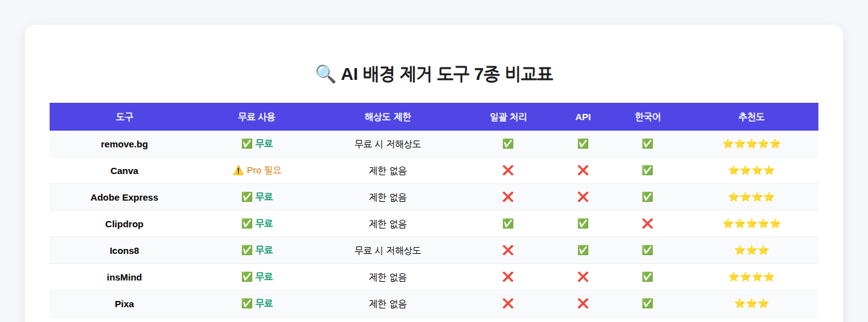
Task: Click remove.bg's '무료 시 저해상도' cell
Action: [x=388, y=144]
